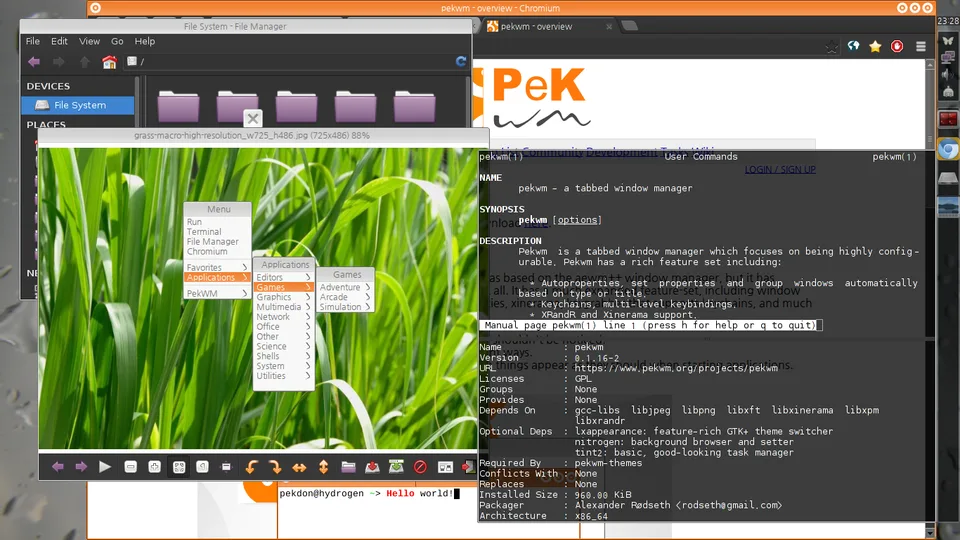This screenshot has height=540, width=960.
Task: Bookmark this page with outline star
Action: click(x=831, y=47)
